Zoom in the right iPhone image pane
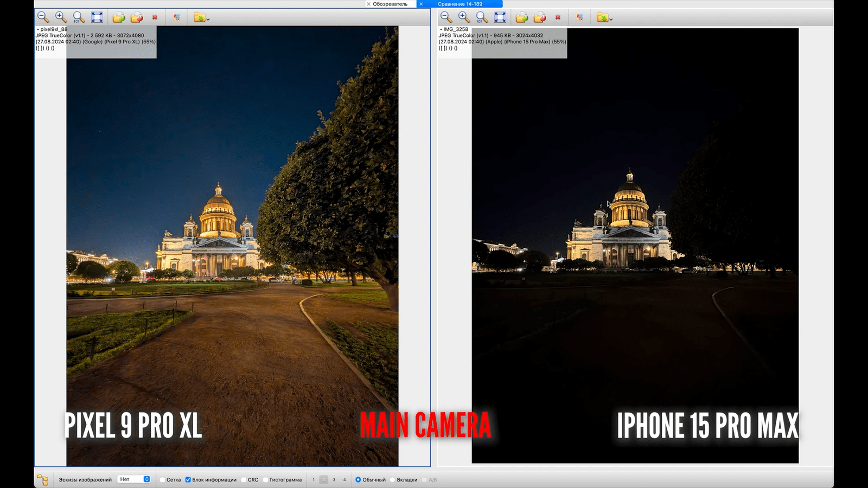 pyautogui.click(x=464, y=17)
